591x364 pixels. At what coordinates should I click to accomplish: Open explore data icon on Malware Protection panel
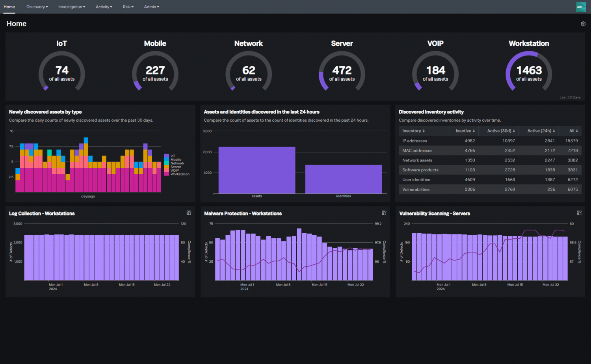point(384,213)
